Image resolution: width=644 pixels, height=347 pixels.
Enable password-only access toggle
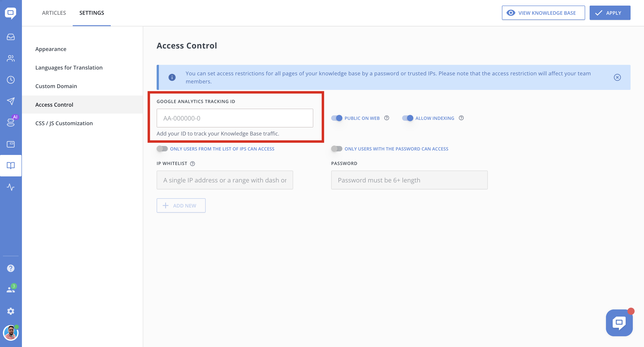click(337, 149)
